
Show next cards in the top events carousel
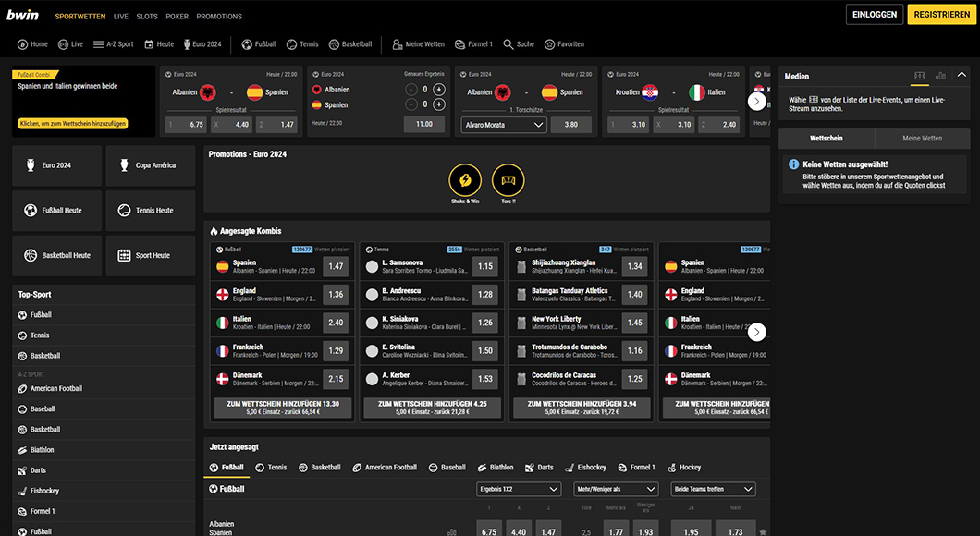click(757, 102)
